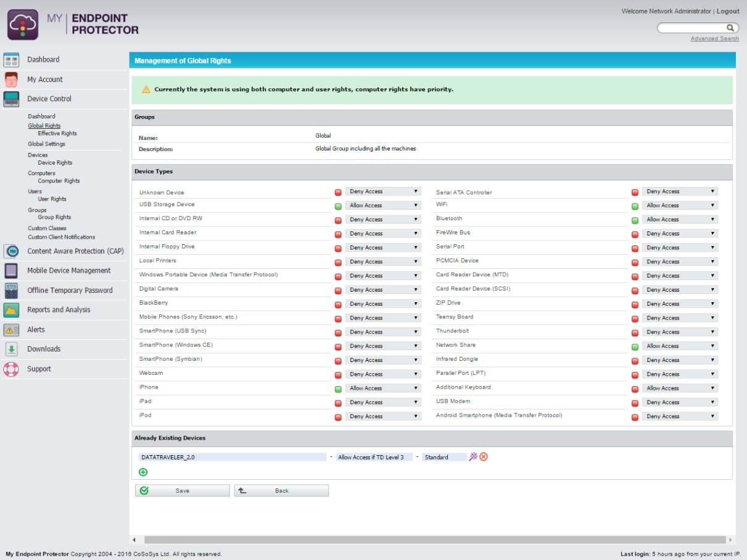This screenshot has height=560, width=747.
Task: Click the red status icon for Webcam
Action: click(x=338, y=375)
